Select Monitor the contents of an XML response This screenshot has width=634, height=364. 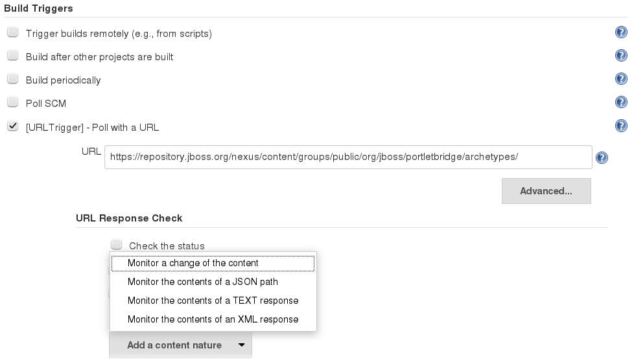(213, 319)
